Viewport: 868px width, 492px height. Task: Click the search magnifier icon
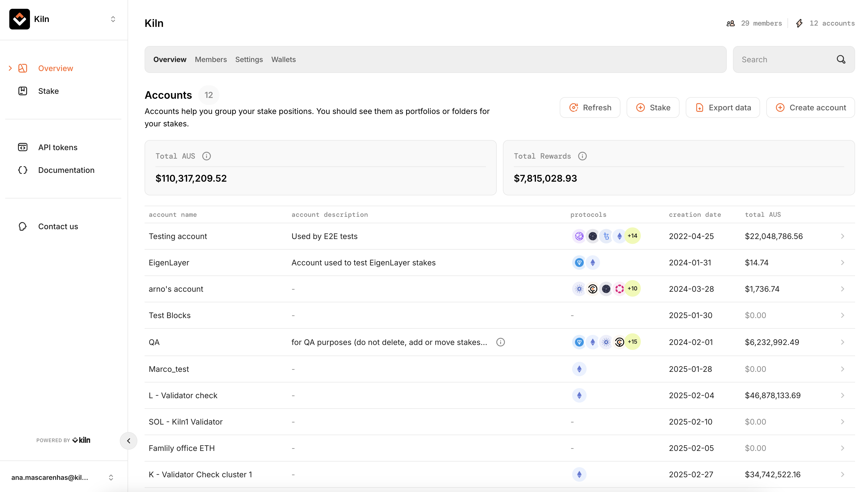coord(841,59)
